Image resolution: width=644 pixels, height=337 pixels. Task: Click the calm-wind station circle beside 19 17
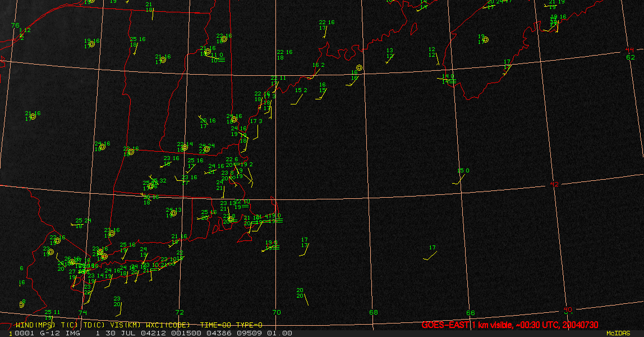[x=486, y=40]
